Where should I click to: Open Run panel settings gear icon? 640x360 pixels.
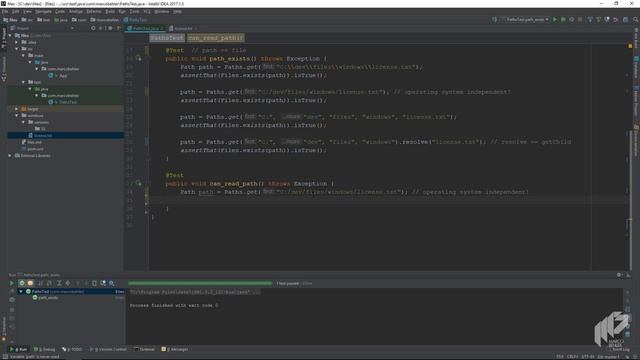pos(620,275)
